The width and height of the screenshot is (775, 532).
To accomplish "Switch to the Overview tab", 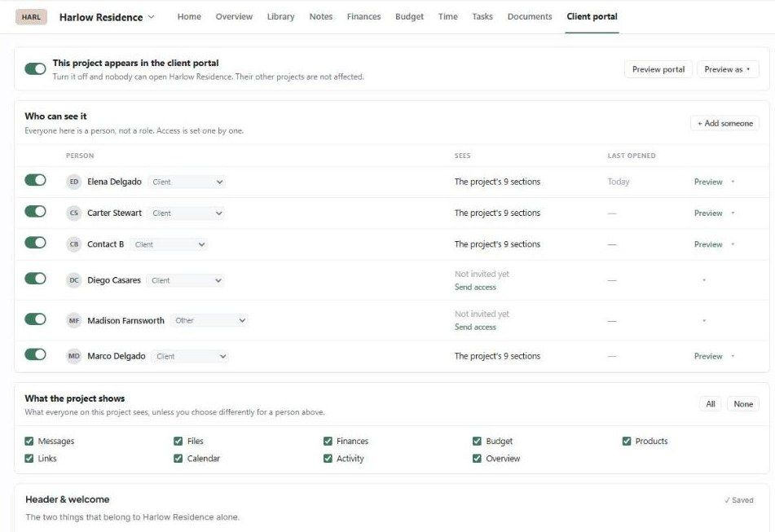I will 234,17.
